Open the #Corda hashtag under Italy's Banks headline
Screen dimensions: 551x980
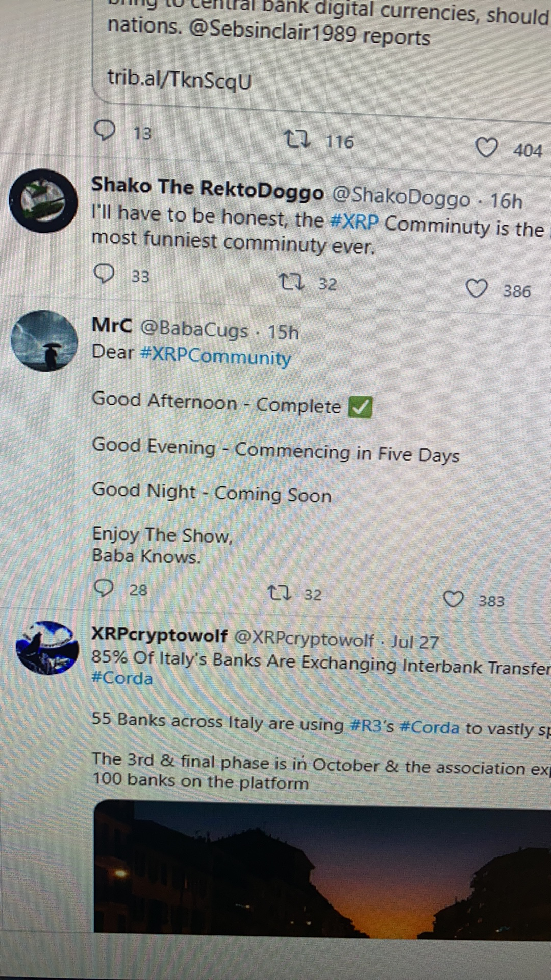point(122,678)
